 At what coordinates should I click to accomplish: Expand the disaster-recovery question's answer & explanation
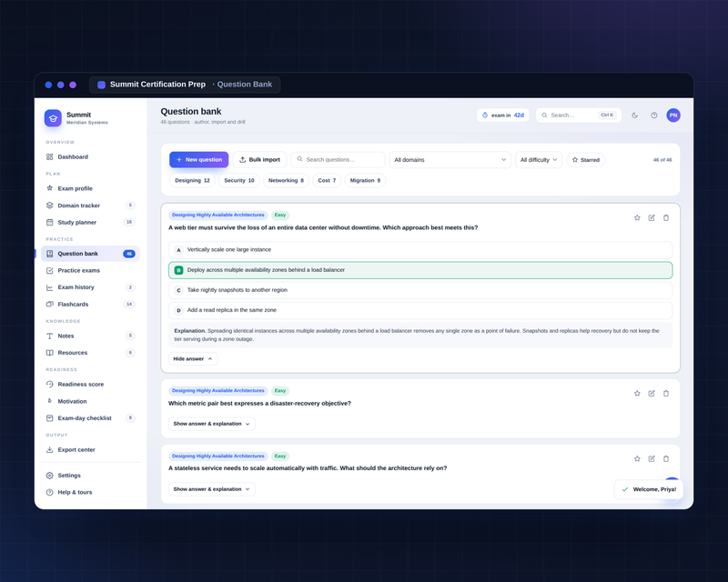pos(212,424)
